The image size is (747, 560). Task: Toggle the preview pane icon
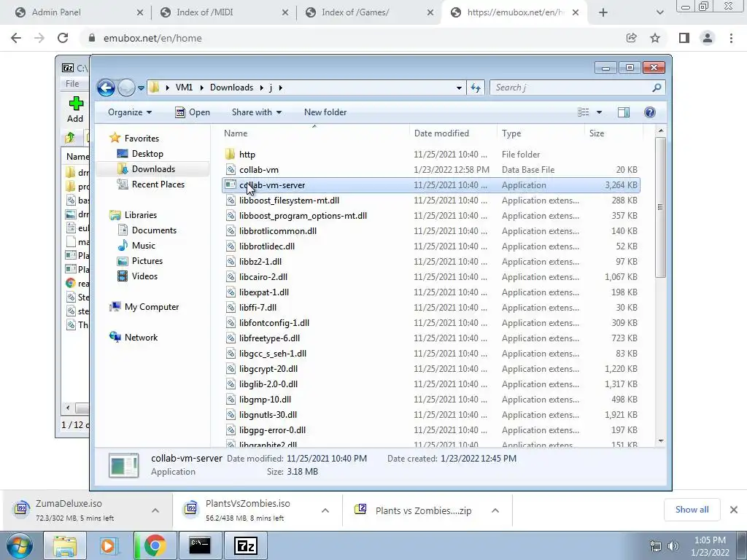(623, 112)
